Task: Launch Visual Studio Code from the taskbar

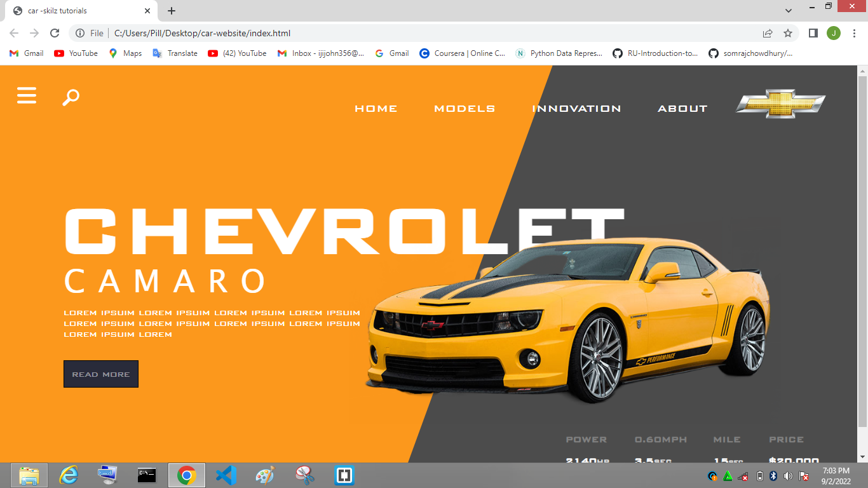Action: [x=226, y=475]
